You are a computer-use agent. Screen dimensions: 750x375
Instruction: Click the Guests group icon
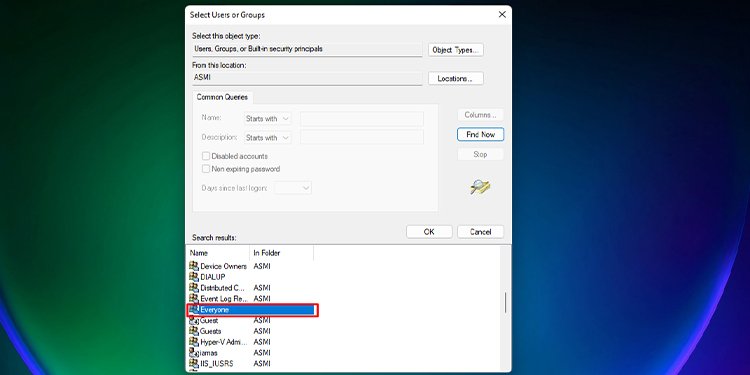click(194, 331)
